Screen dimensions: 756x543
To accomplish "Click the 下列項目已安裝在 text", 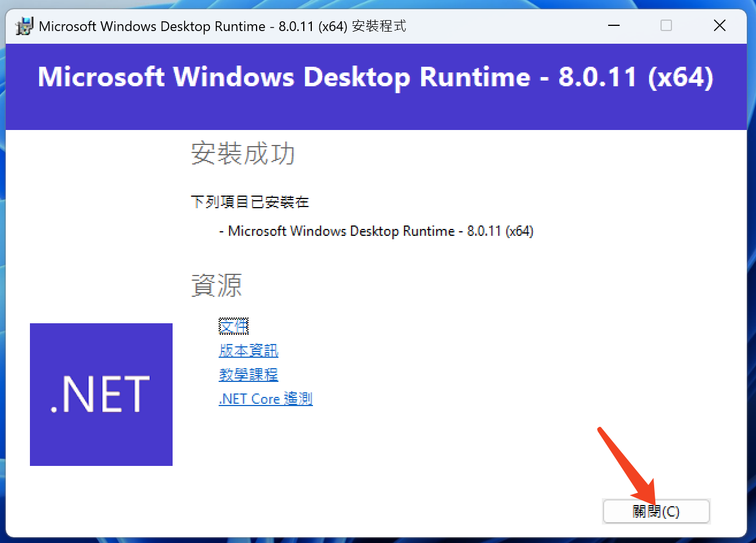I will (x=250, y=202).
